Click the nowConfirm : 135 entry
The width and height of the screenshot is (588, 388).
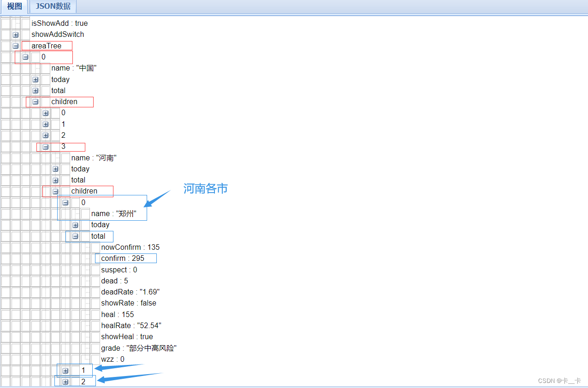click(x=131, y=247)
